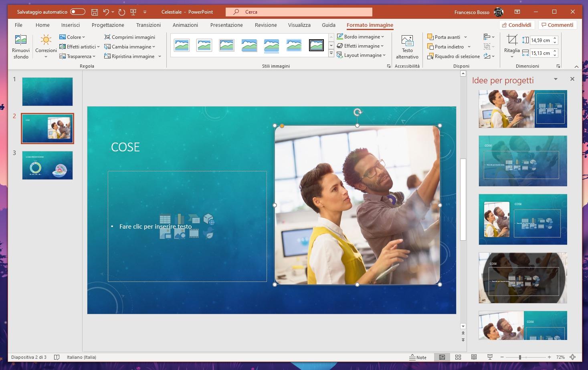The image size is (588, 370).
Task: Open Bordo immagine dropdown
Action: click(x=360, y=36)
